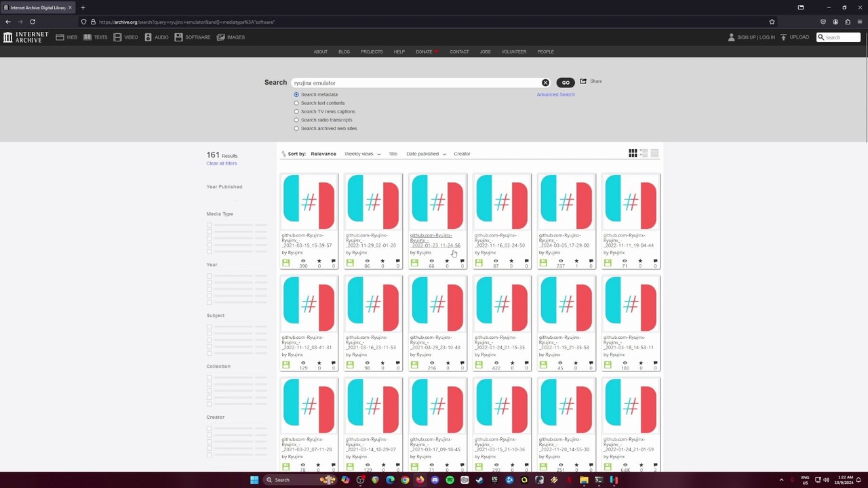Open thumbnail of item 2024-03-05_17-29-00
This screenshot has width=868, height=488.
point(567,201)
